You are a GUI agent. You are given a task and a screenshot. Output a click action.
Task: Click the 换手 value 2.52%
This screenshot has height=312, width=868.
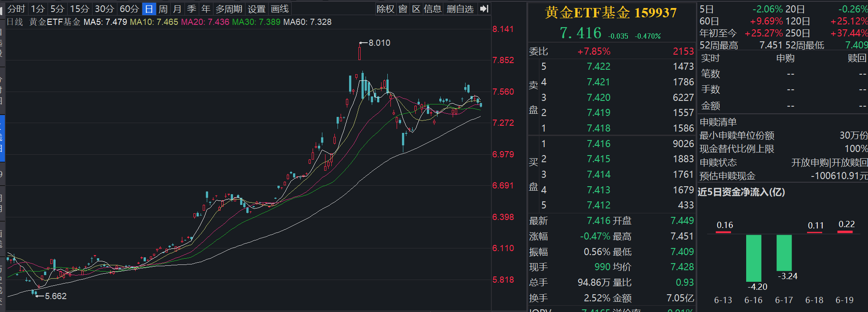597,298
